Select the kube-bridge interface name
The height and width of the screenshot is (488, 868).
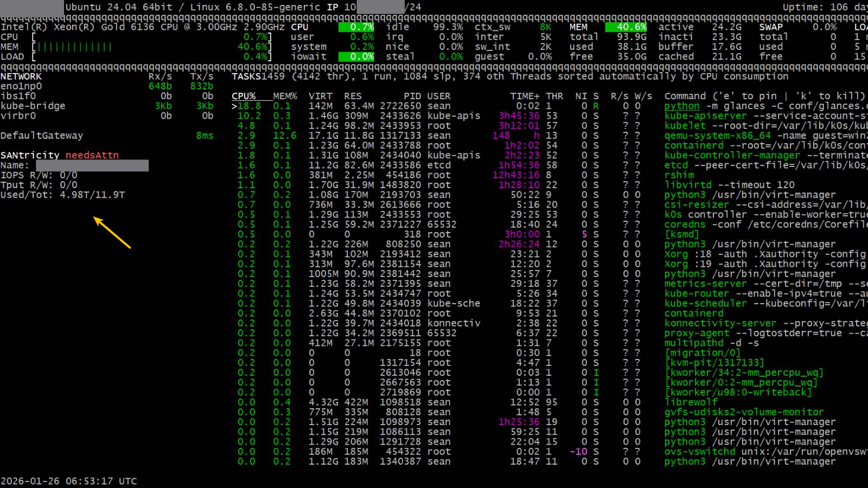[x=33, y=106]
